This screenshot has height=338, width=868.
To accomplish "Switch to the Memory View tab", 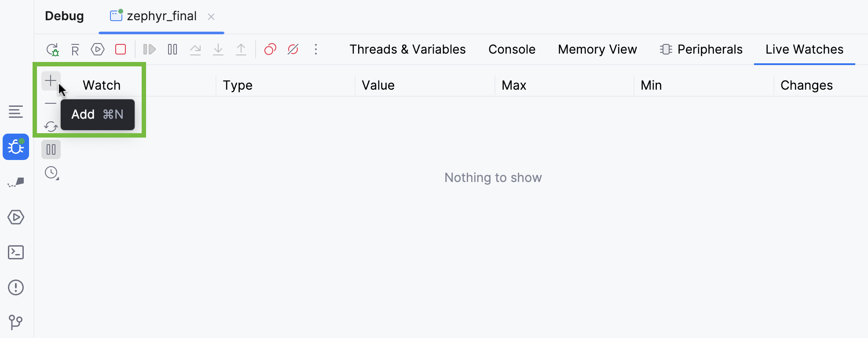I will click(597, 49).
